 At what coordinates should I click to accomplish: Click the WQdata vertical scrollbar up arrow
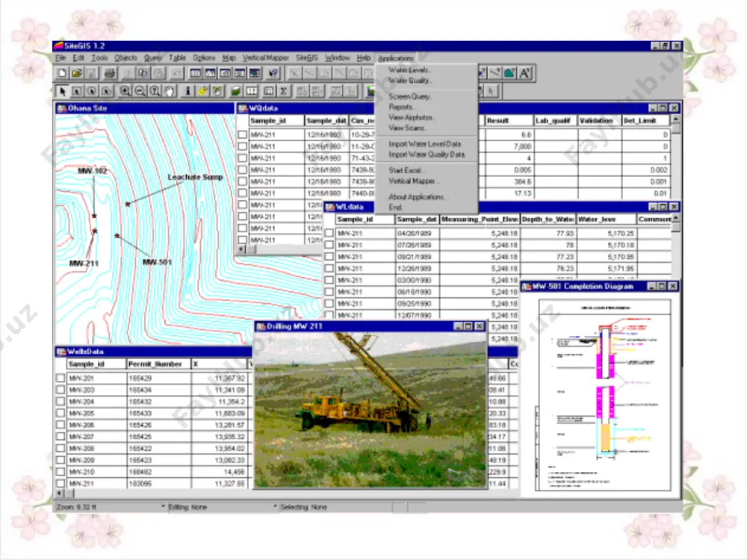[675, 119]
